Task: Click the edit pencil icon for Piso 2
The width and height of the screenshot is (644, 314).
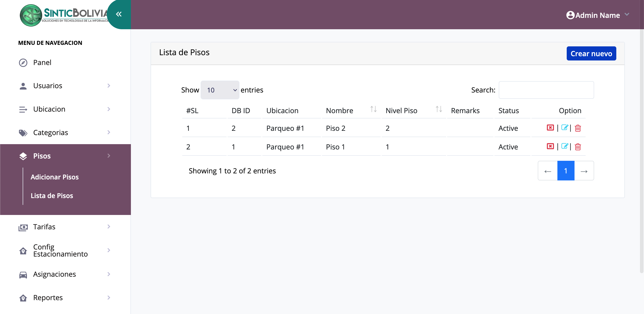Action: (564, 128)
